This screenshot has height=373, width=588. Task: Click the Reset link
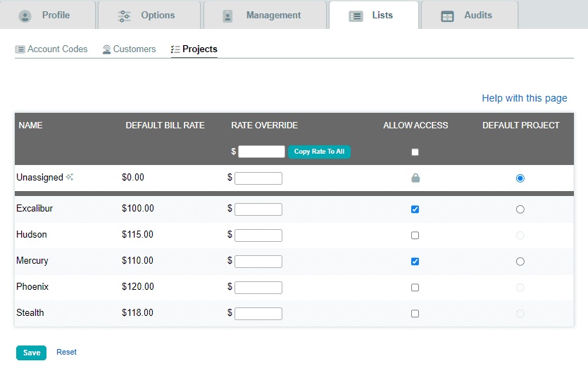tap(66, 352)
